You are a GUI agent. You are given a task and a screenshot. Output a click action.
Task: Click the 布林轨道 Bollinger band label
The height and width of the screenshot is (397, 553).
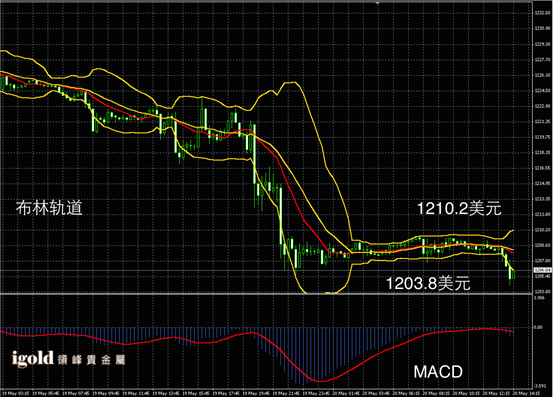click(49, 208)
